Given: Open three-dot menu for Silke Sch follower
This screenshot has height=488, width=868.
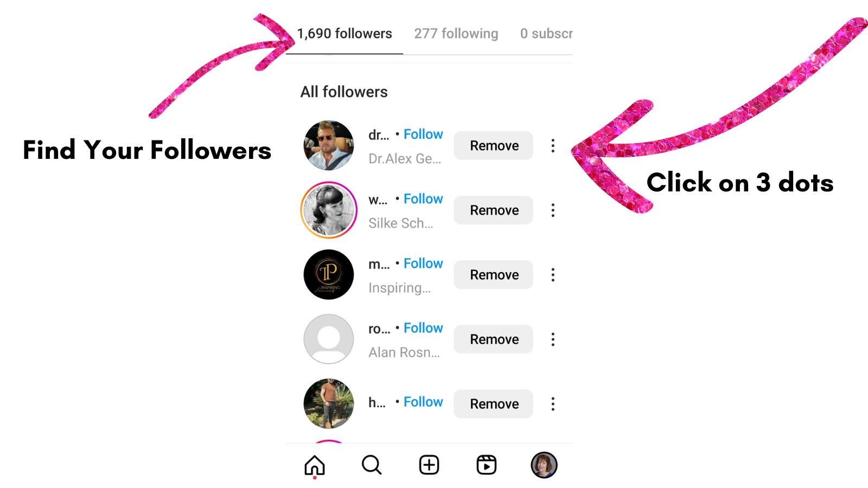Looking at the screenshot, I should (553, 210).
